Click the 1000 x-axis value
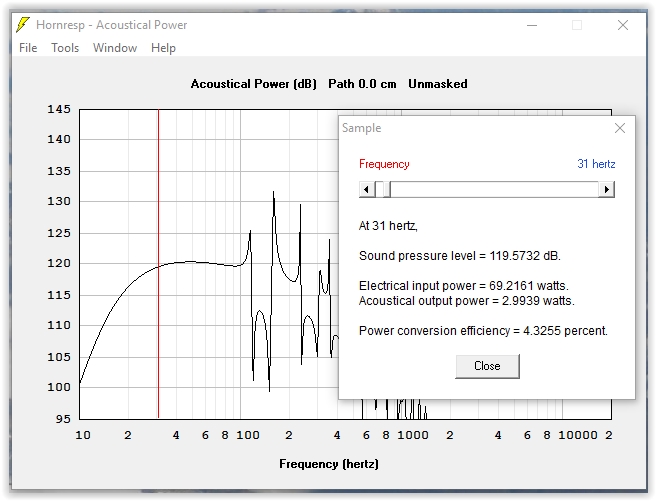656x501 pixels. click(x=413, y=435)
